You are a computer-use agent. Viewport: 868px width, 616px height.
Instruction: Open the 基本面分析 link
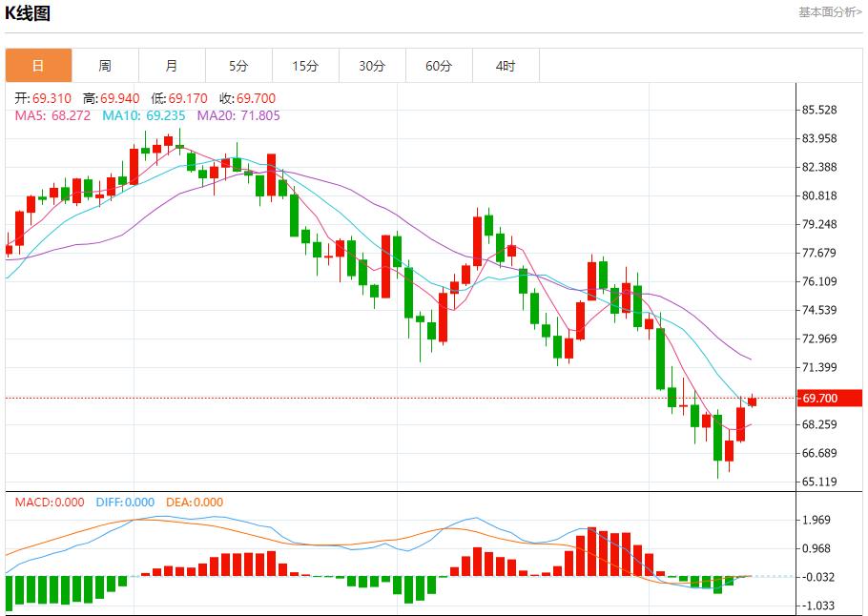(829, 11)
